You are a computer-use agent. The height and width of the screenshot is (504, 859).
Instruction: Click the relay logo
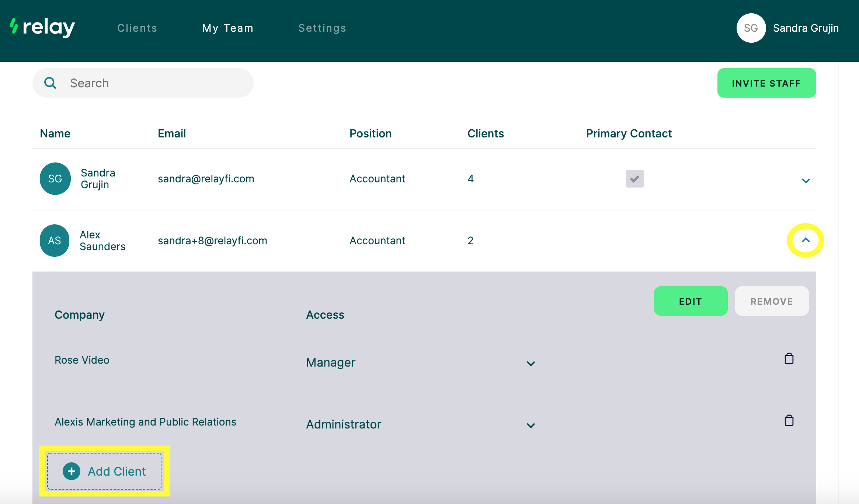pos(42,28)
